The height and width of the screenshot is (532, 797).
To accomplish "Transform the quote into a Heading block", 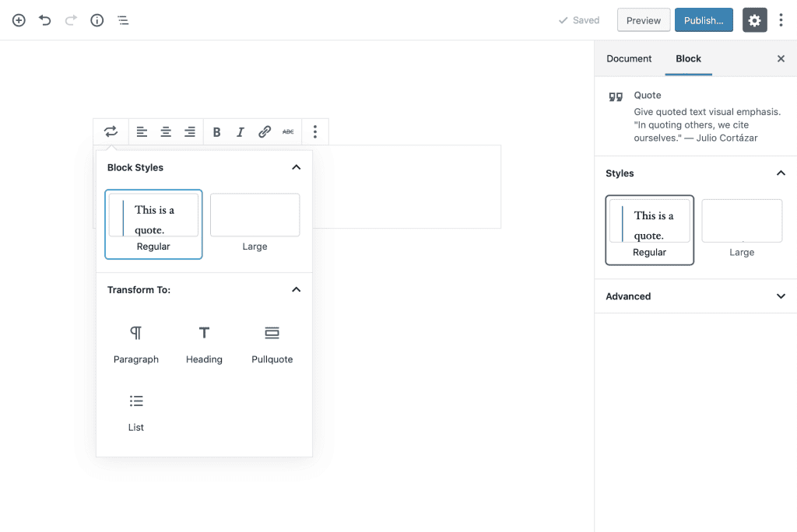I will 204,342.
